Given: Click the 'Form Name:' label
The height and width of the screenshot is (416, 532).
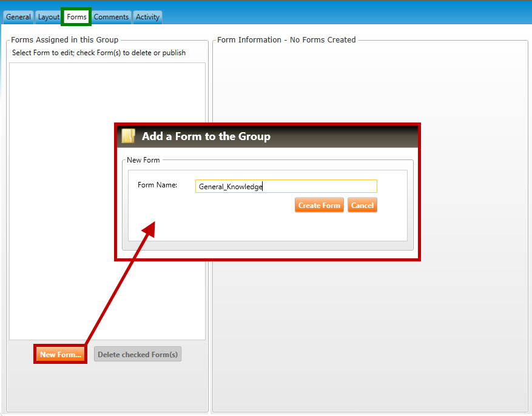Looking at the screenshot, I should coord(157,185).
